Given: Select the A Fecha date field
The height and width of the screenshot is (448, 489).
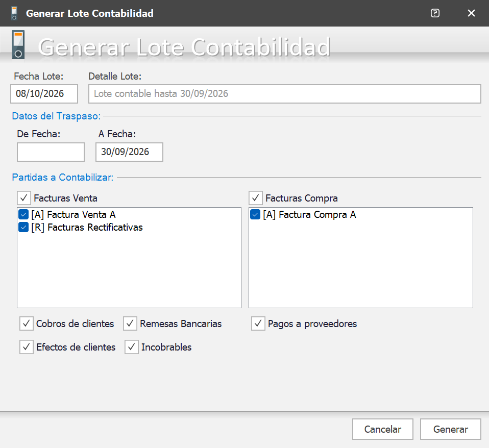Looking at the screenshot, I should (129, 152).
